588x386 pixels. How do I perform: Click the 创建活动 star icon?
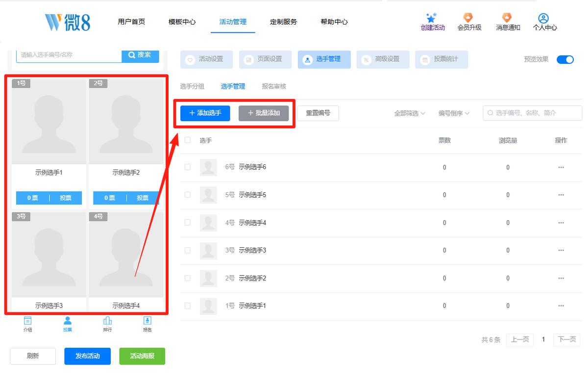432,18
